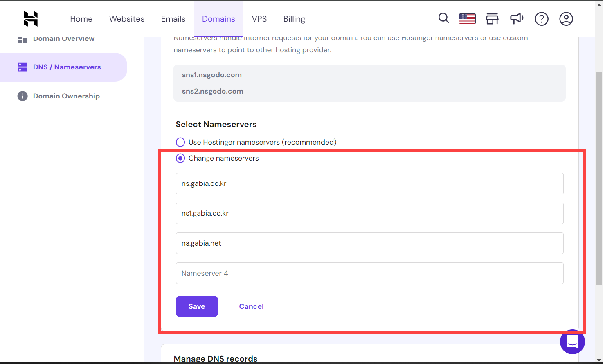The width and height of the screenshot is (603, 364).
Task: Click the DNS / Nameservers server icon
Action: pos(22,67)
